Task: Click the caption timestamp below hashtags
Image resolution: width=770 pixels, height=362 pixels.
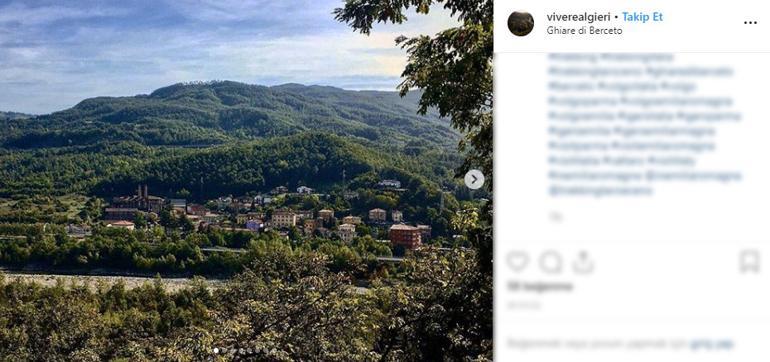Action: coord(555,216)
